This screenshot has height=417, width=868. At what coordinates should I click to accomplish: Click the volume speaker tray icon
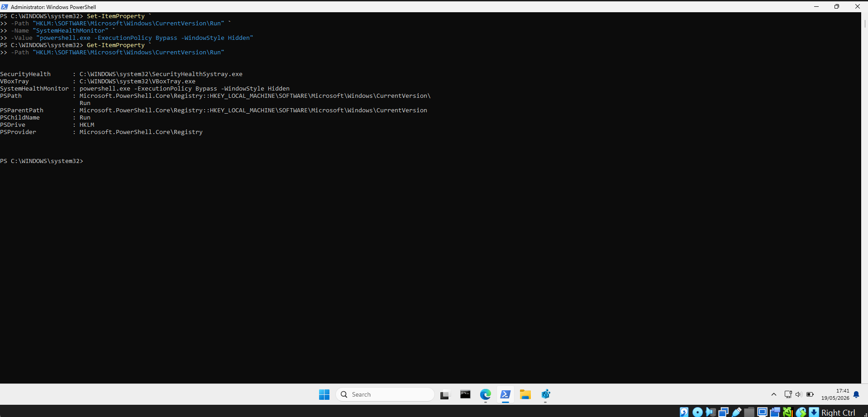[x=799, y=394]
